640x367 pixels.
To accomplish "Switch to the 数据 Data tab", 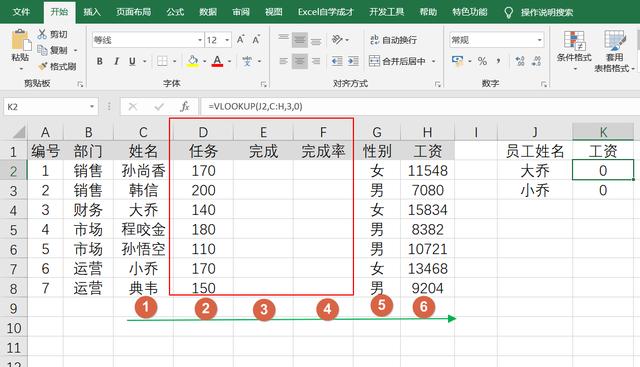I will click(208, 12).
